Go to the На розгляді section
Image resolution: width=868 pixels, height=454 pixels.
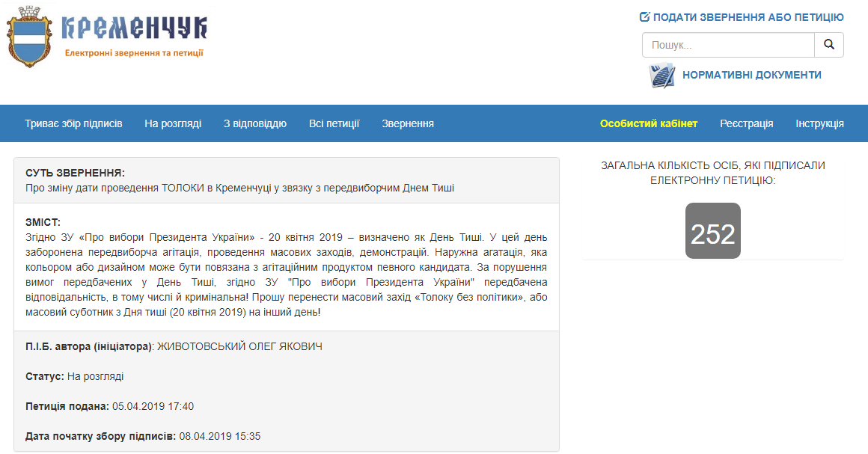[x=173, y=123]
